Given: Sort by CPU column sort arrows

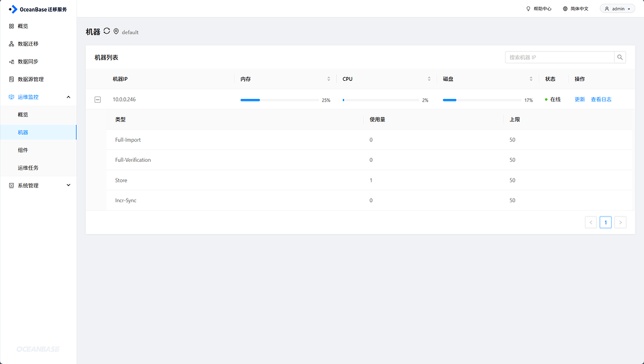Looking at the screenshot, I should [429, 79].
